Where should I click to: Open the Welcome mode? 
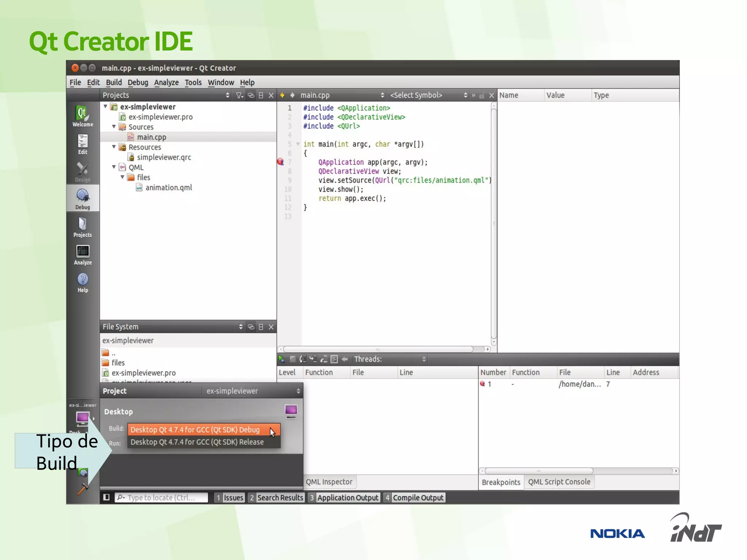coord(83,116)
